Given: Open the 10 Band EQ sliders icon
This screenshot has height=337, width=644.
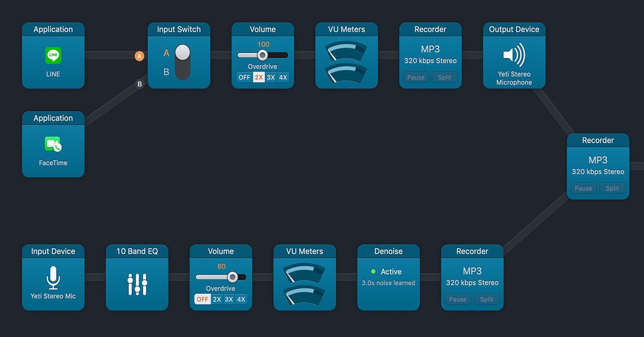Looking at the screenshot, I should click(137, 284).
